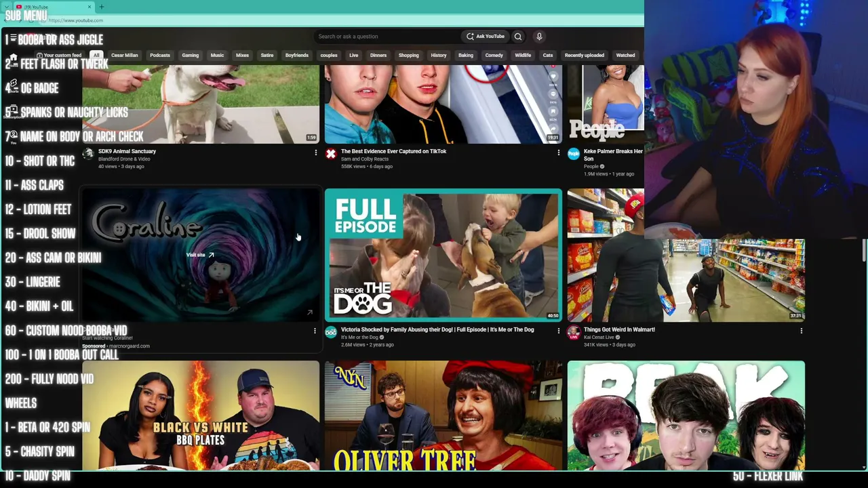Open Sam and Colby Reacts channel avatar
The width and height of the screenshot is (868, 488).
[331, 155]
